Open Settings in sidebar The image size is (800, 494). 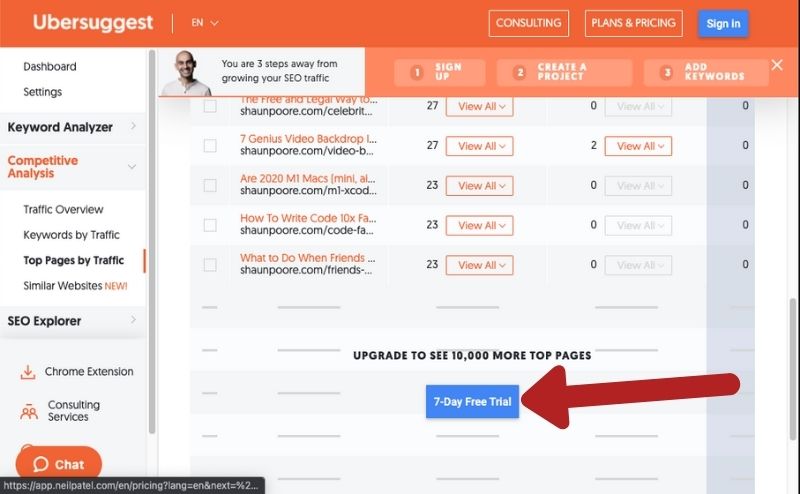42,92
